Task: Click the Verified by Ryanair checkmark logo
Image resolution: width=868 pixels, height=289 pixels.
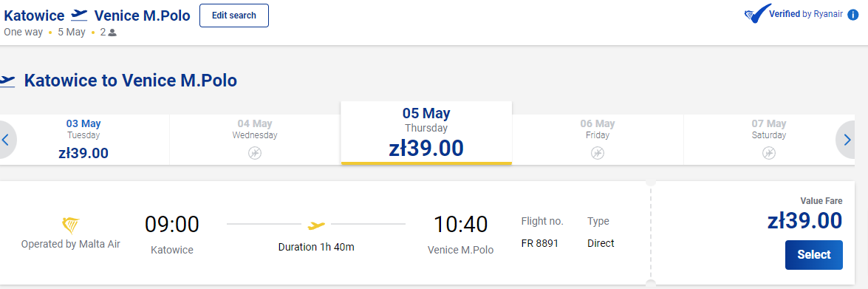Action: coord(756,14)
